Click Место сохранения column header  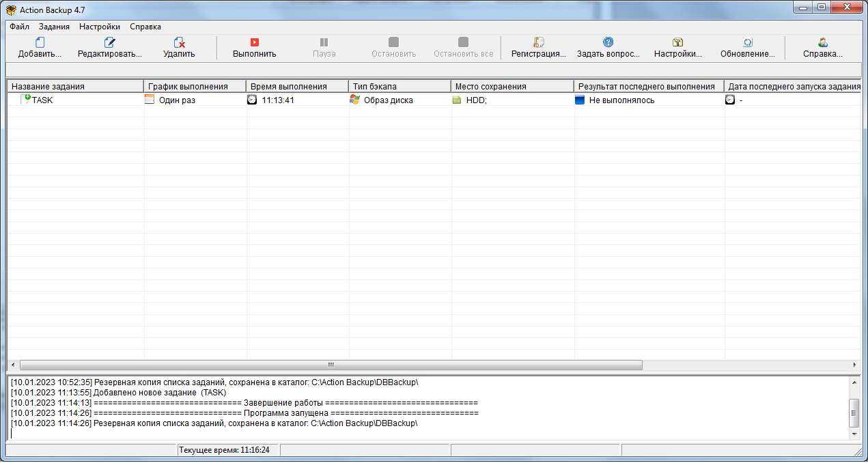pos(512,86)
